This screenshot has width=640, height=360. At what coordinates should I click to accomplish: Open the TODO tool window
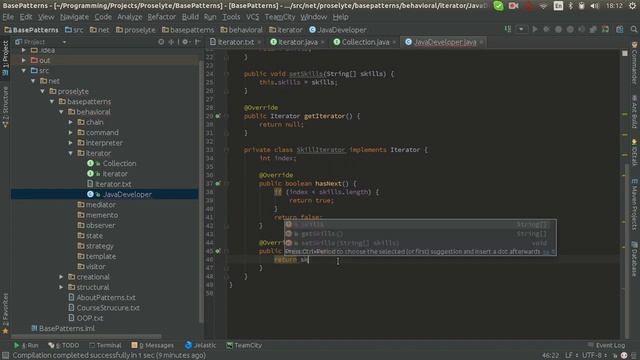click(x=64, y=345)
